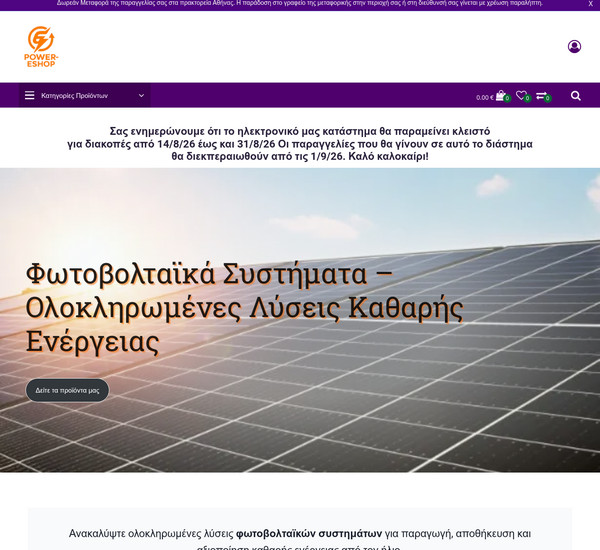Open Κατηγορίες Προϊόντων menu label

pyautogui.click(x=74, y=96)
